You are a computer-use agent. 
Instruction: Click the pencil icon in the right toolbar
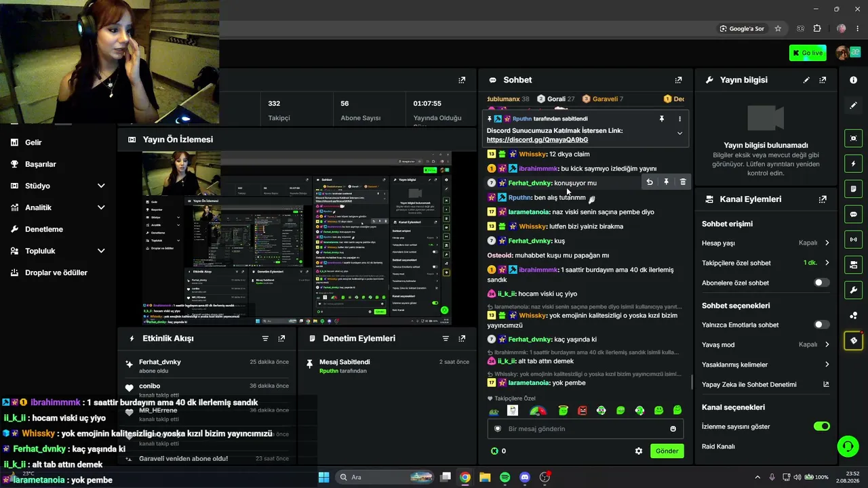[853, 106]
